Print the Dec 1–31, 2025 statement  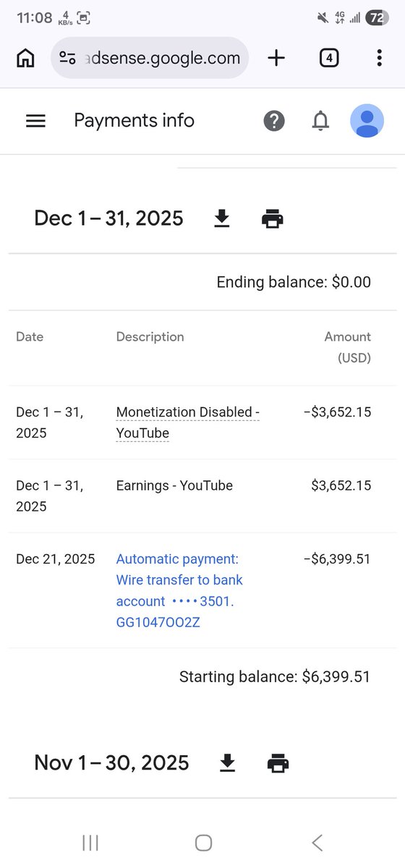pos(273,218)
